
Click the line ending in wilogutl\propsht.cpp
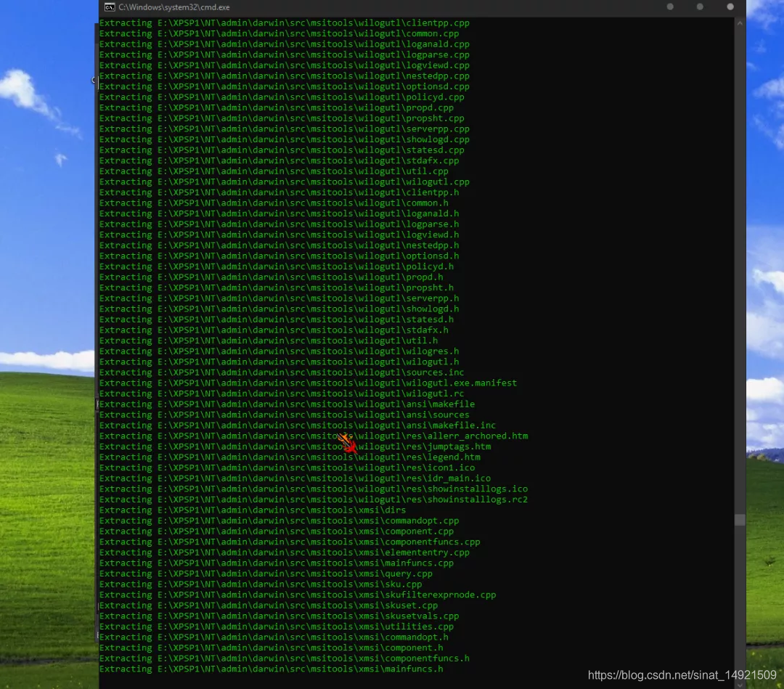[x=282, y=118]
